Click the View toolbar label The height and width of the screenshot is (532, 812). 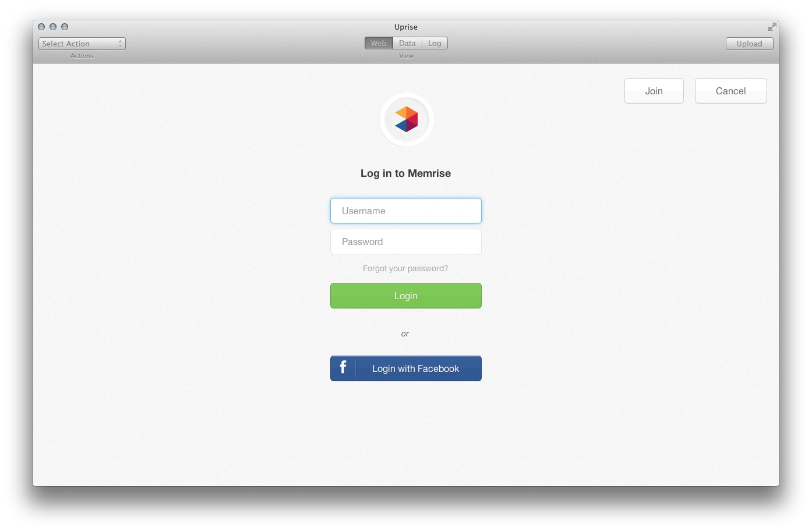point(407,56)
